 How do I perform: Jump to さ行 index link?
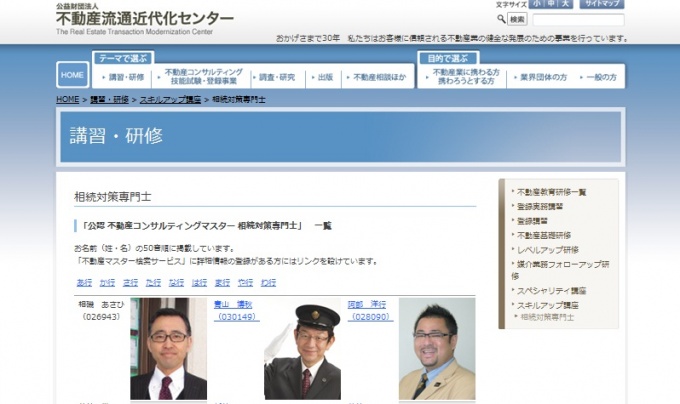pos(130,283)
